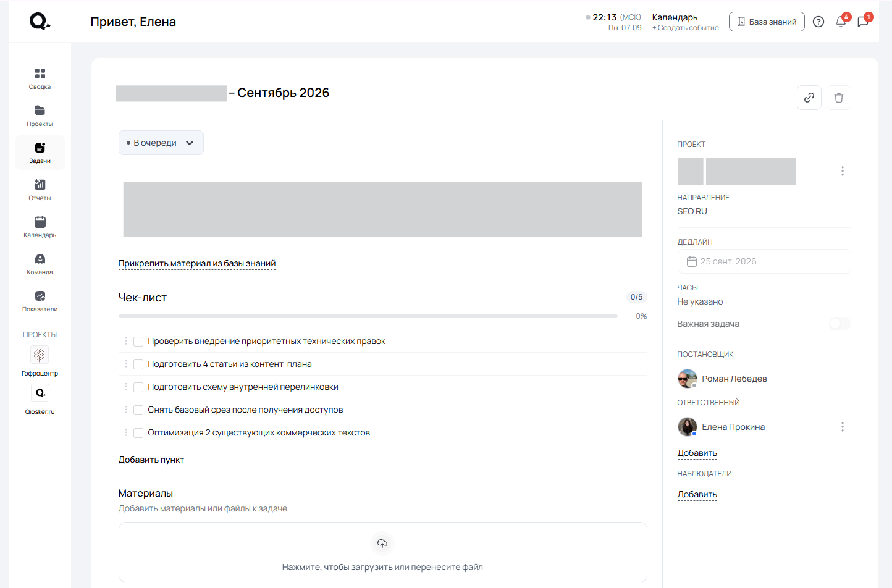
Task: Open chat messages icon
Action: tap(863, 22)
